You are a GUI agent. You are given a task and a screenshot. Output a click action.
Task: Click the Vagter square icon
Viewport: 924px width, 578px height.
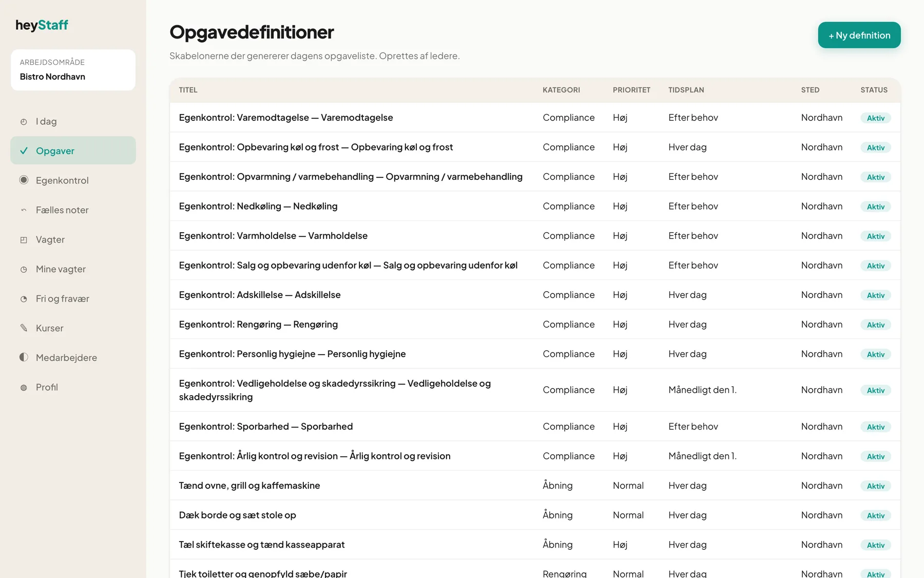[x=24, y=239]
